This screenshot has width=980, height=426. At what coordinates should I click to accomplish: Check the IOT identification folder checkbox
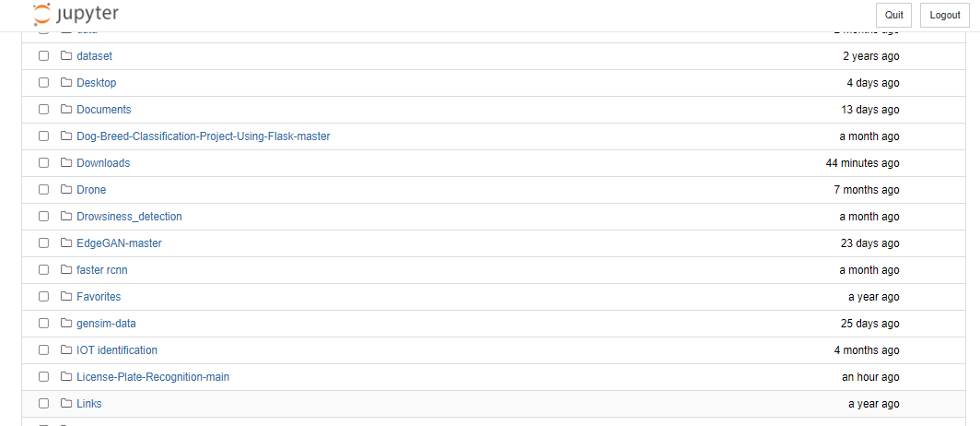pos(43,350)
